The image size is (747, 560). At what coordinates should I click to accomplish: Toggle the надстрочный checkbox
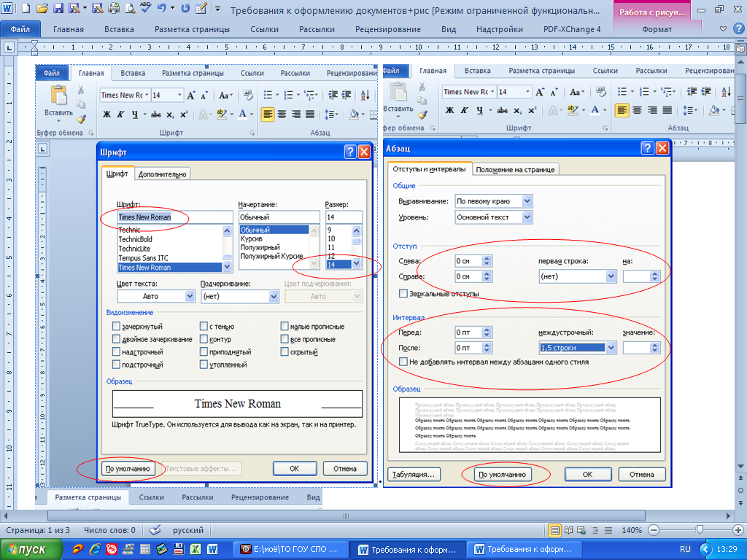pyautogui.click(x=116, y=352)
